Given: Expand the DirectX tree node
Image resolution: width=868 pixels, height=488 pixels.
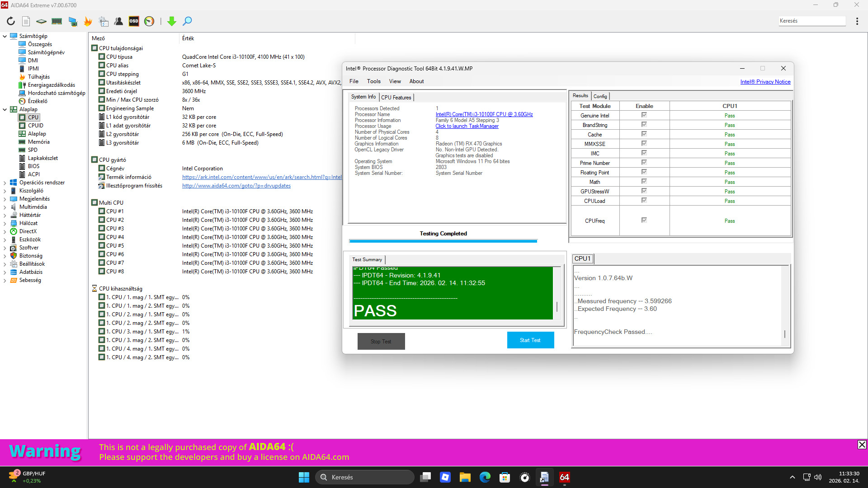Looking at the screenshot, I should (5, 232).
